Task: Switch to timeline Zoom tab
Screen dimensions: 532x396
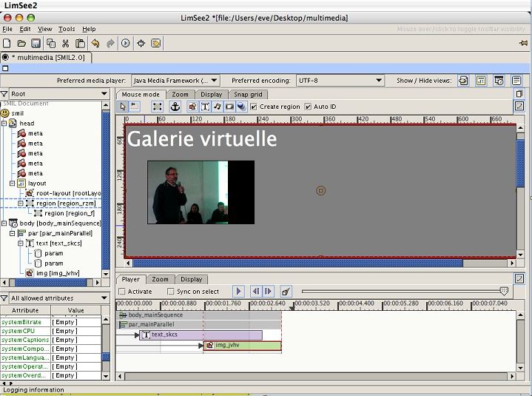Action: coord(160,279)
